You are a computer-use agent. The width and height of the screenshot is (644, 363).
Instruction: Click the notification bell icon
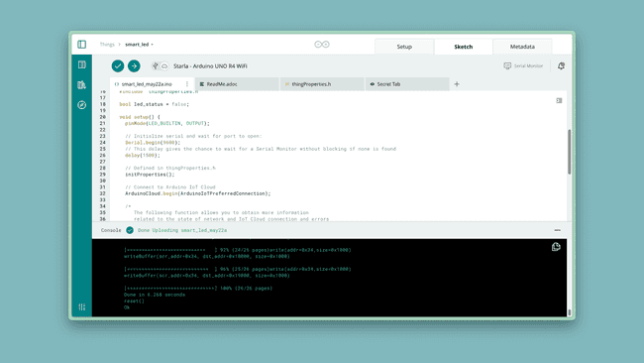pos(561,65)
